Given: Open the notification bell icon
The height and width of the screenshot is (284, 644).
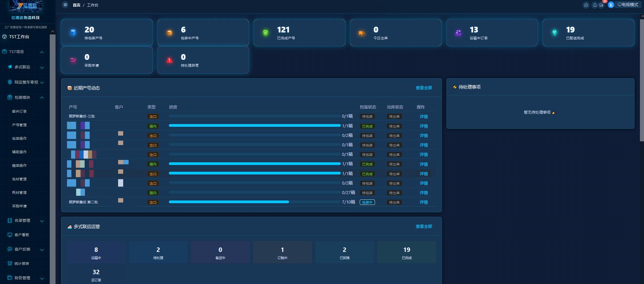Looking at the screenshot, I should [x=595, y=5].
